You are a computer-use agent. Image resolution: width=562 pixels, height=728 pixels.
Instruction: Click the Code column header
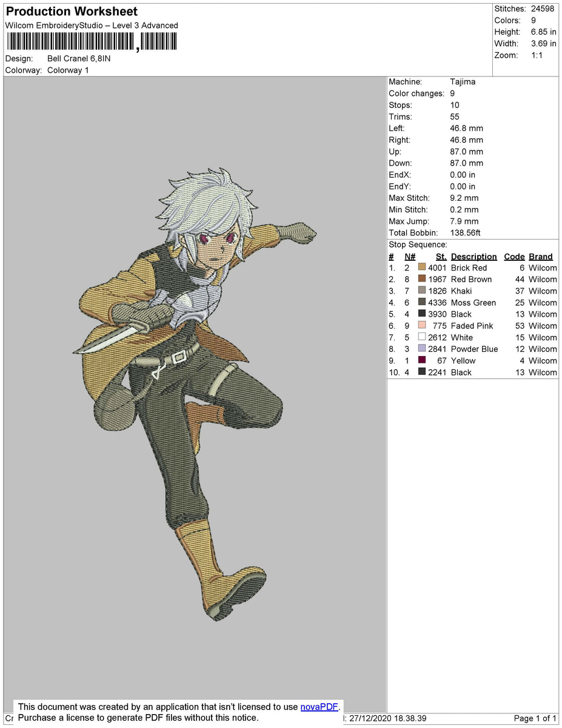pyautogui.click(x=513, y=257)
